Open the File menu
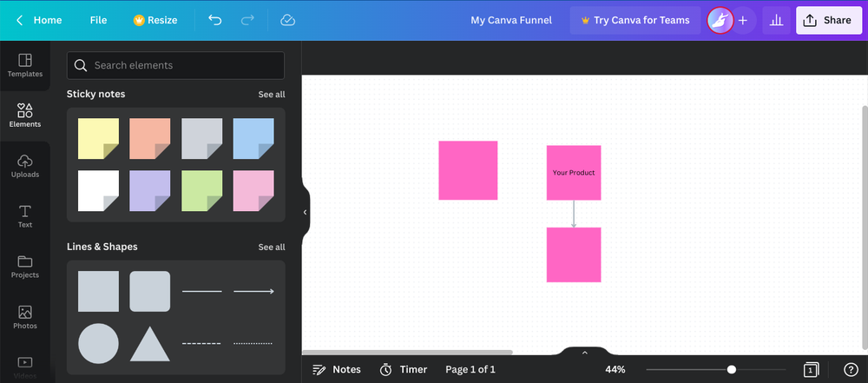The width and height of the screenshot is (868, 383). point(98,20)
